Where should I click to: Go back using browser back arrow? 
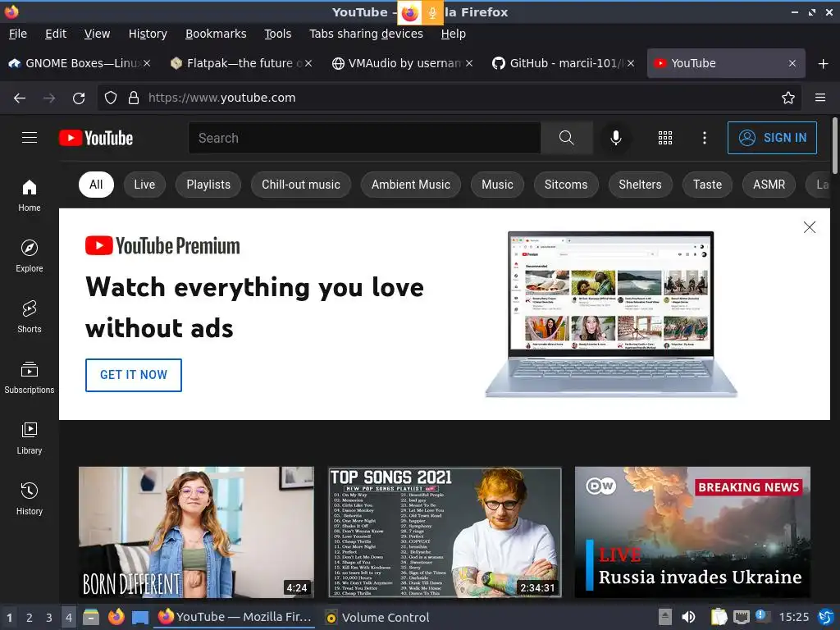[20, 98]
